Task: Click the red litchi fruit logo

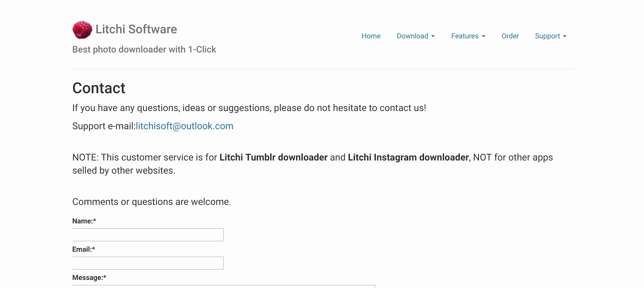Action: [x=82, y=30]
